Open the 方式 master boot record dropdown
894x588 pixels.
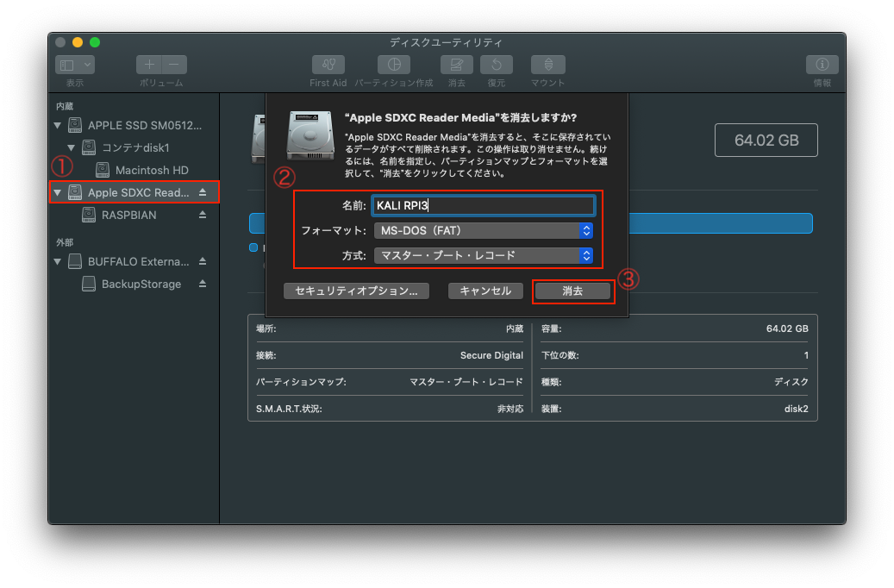(x=484, y=255)
